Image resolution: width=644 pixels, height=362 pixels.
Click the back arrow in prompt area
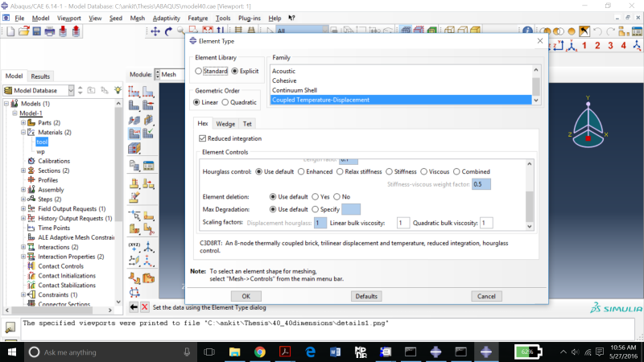(x=134, y=307)
